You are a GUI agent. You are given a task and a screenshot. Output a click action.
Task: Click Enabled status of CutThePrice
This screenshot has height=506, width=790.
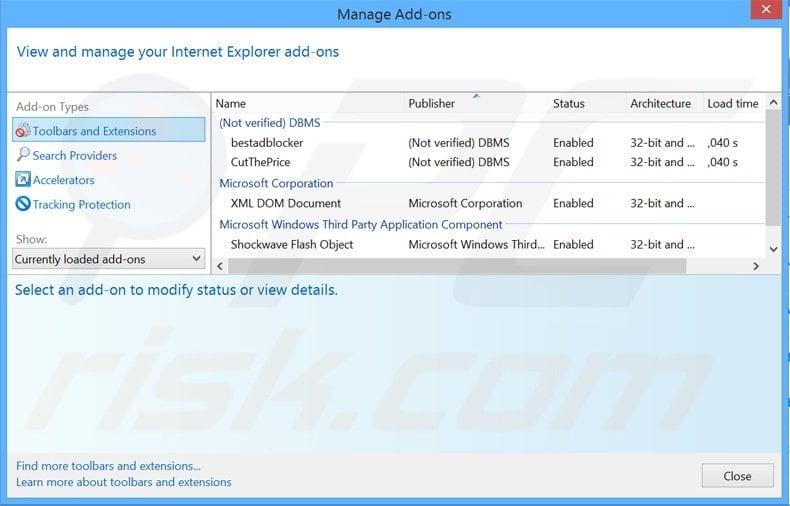tap(573, 162)
